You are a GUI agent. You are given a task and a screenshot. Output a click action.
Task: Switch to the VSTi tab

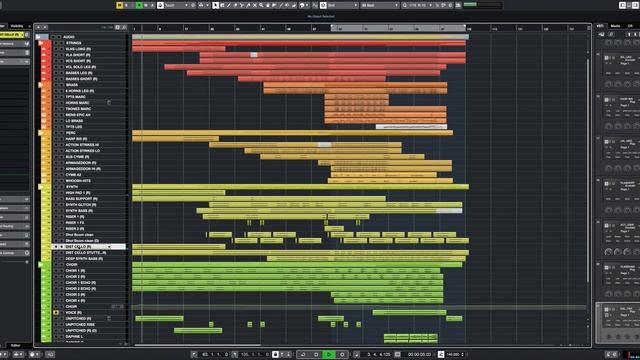(600, 26)
